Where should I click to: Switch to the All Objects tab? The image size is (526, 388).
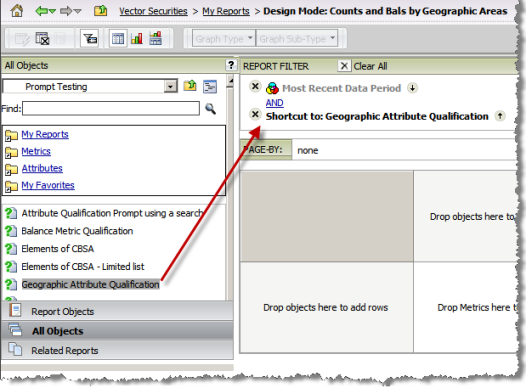(117, 331)
